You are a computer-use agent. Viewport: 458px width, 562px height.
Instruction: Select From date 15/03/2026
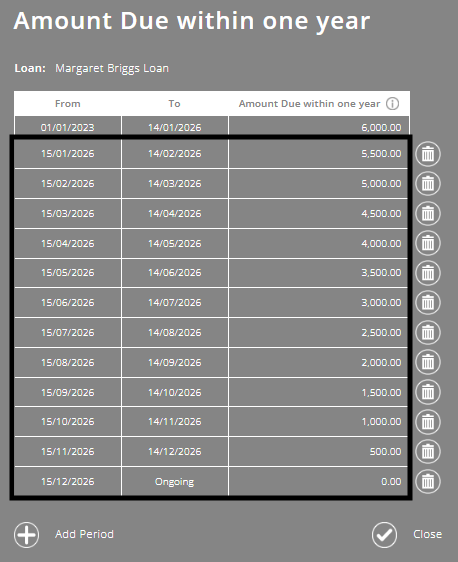point(68,214)
